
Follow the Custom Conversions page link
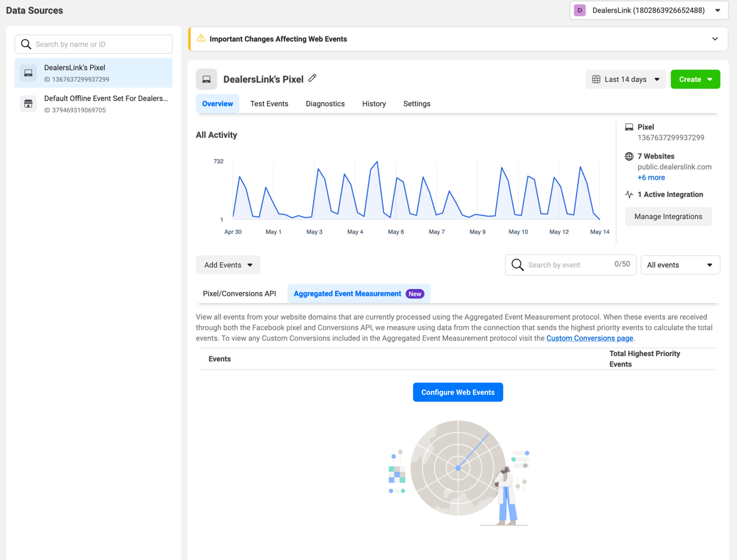click(589, 338)
